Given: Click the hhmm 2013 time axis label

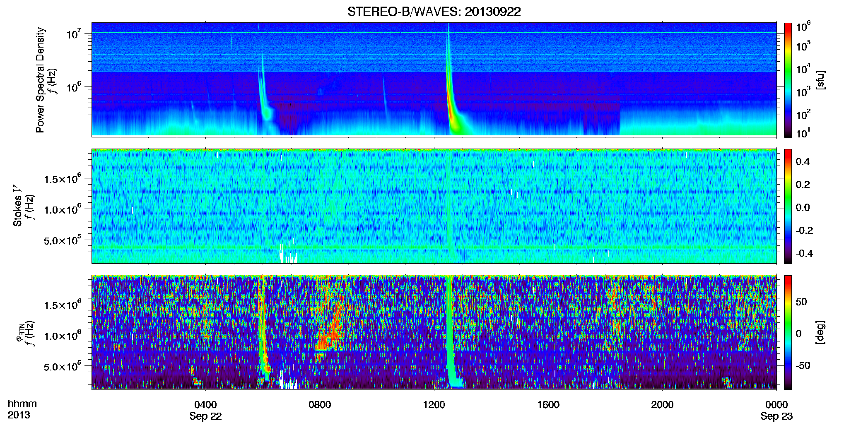Looking at the screenshot, I should pos(22,409).
